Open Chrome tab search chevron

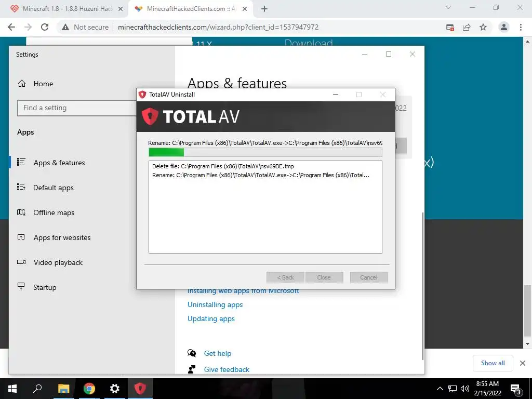(x=448, y=7)
